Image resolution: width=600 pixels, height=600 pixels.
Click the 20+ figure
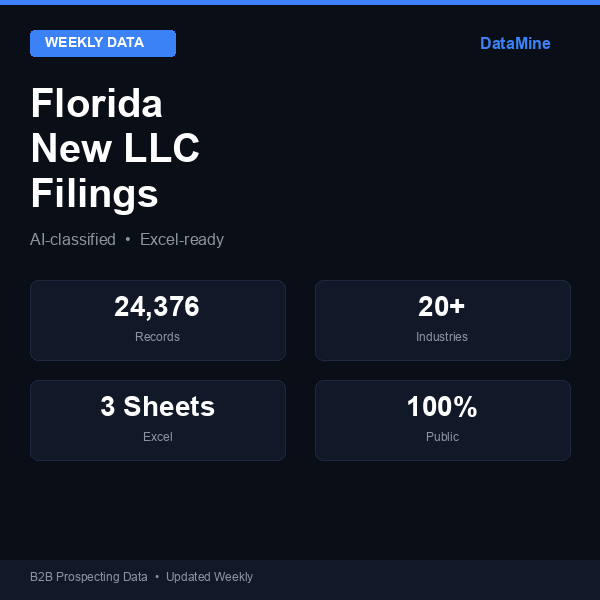coord(442,307)
